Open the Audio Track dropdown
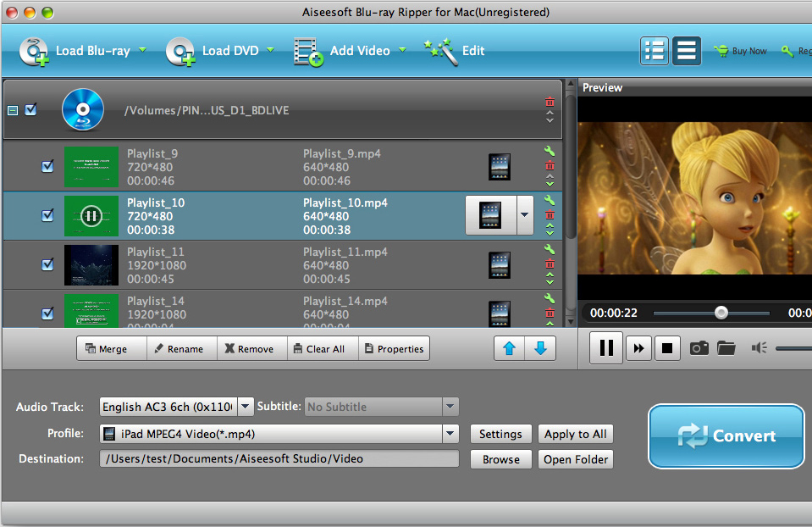The image size is (812, 527). coord(246,407)
